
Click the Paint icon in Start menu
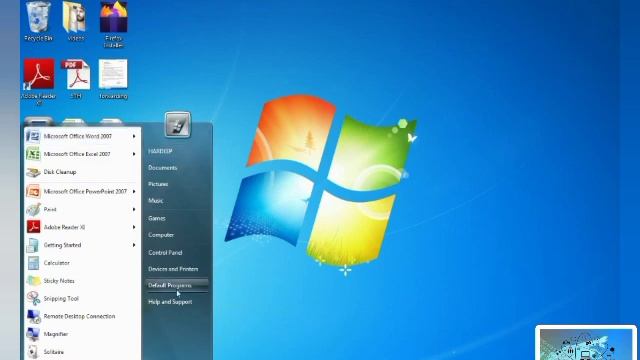[33, 209]
